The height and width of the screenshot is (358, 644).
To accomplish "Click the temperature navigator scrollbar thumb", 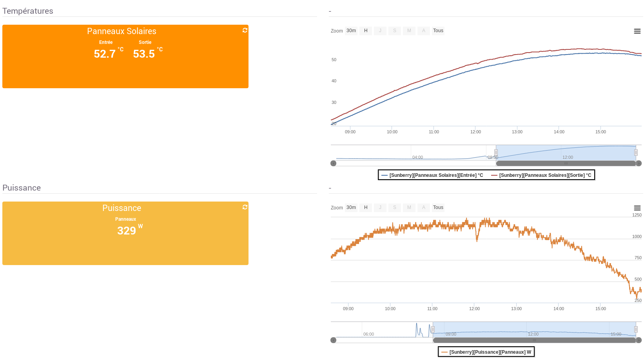I will click(x=566, y=164).
